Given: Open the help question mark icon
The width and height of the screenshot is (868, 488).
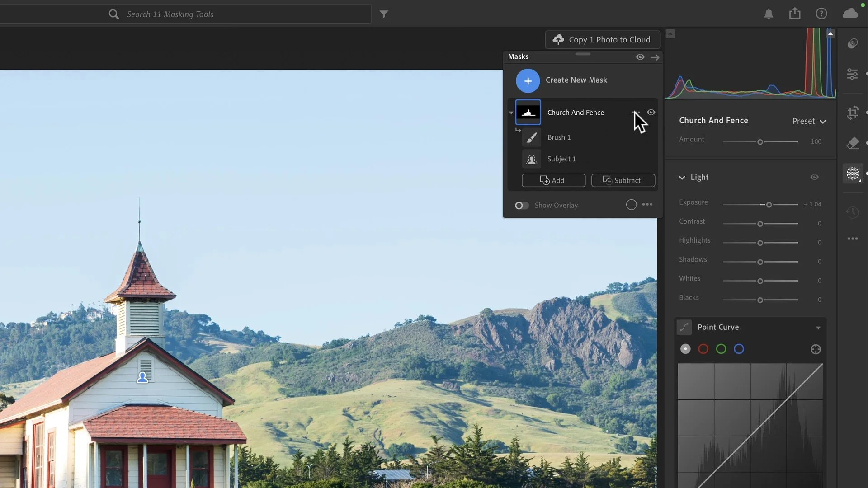Looking at the screenshot, I should pos(821,14).
